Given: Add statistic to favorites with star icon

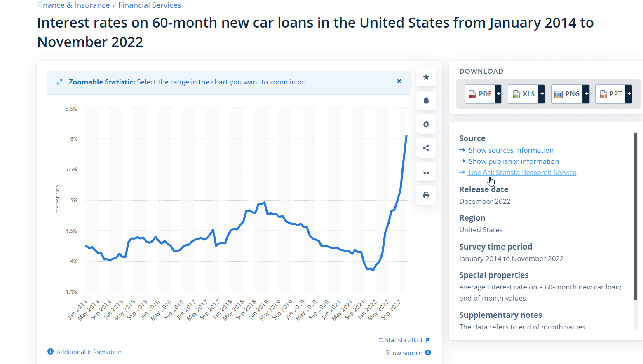Looking at the screenshot, I should pos(426,77).
